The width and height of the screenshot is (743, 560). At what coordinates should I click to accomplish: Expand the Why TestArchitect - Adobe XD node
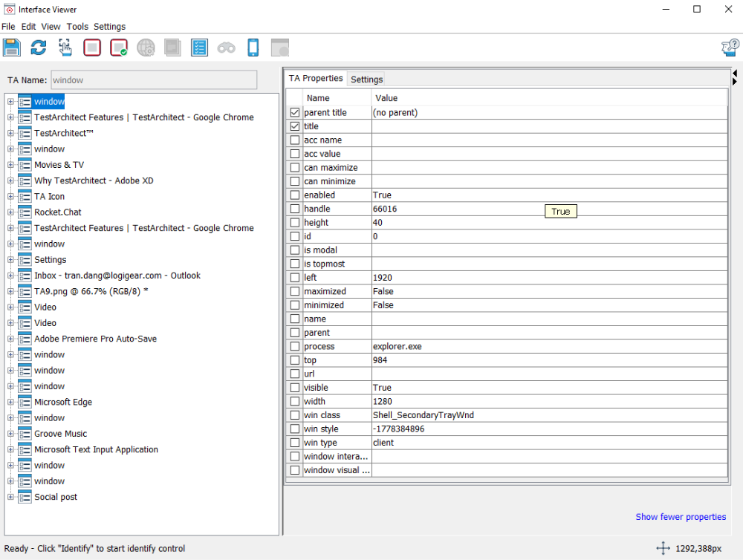[x=10, y=180]
